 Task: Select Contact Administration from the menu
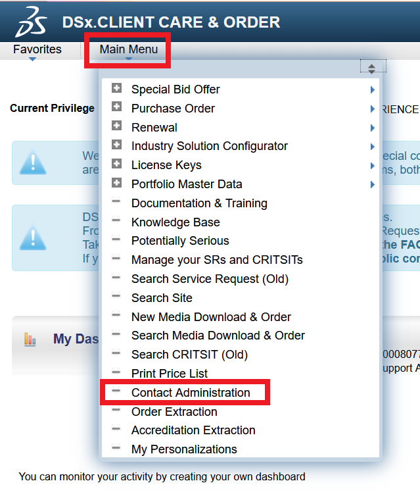(191, 393)
